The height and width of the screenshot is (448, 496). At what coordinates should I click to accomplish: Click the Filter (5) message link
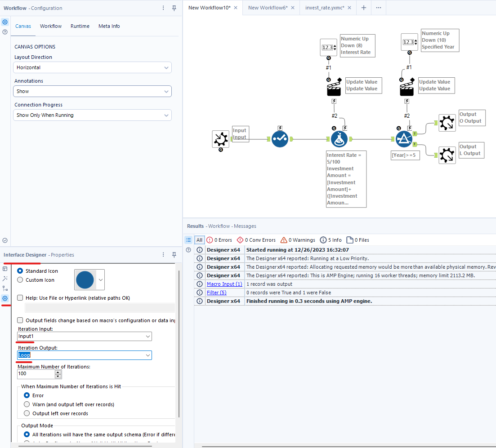pos(216,293)
